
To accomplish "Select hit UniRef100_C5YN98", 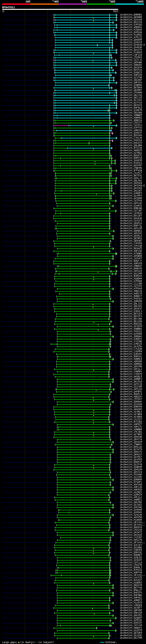I will coord(131,93).
